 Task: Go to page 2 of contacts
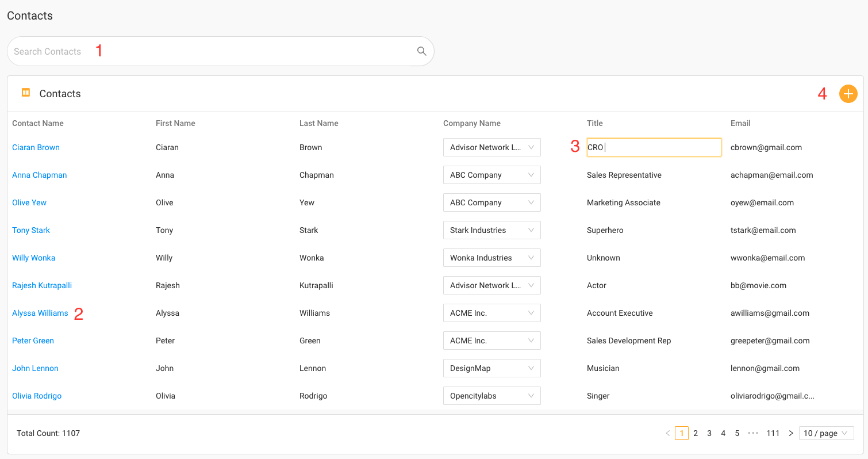click(x=696, y=433)
